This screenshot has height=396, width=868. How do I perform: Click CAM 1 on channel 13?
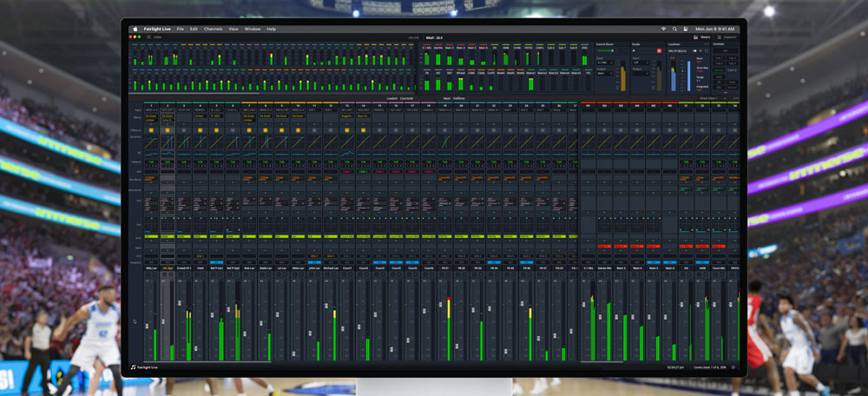(x=346, y=172)
